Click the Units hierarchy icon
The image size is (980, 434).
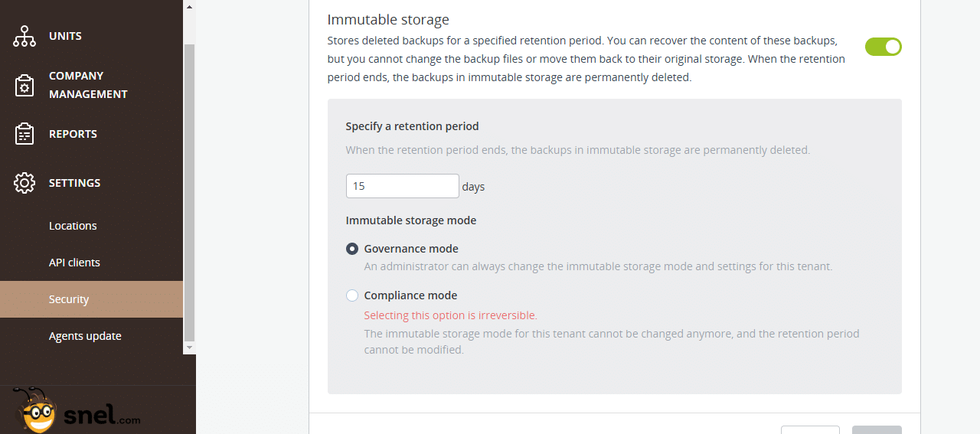coord(24,36)
